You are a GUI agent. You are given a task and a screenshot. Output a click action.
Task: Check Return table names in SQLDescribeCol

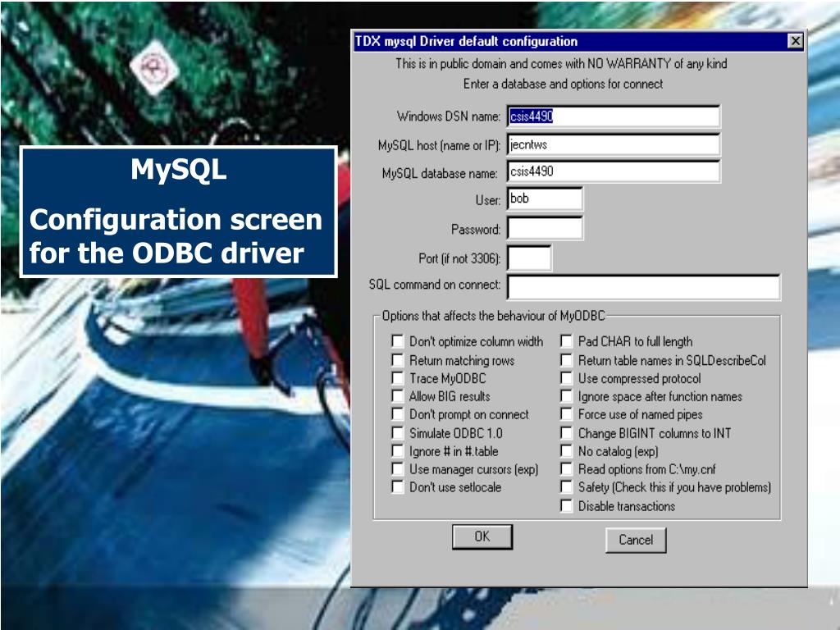coord(566,360)
